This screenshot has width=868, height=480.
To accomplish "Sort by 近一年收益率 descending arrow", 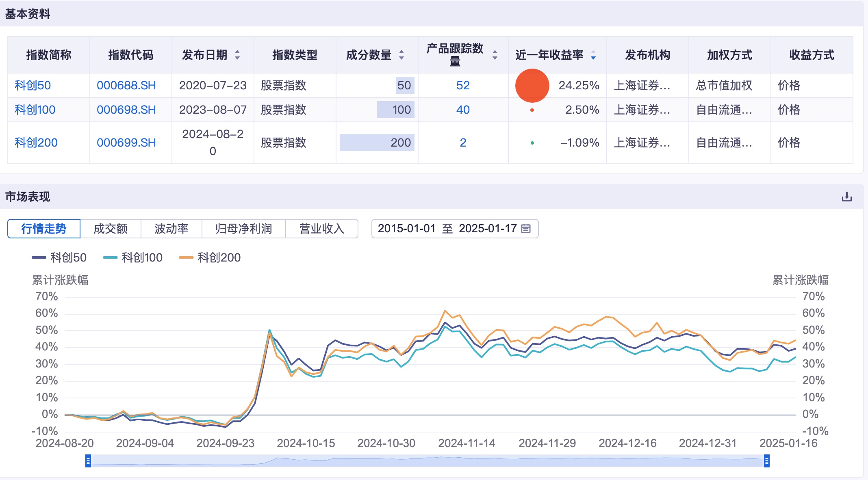I will click(x=593, y=58).
